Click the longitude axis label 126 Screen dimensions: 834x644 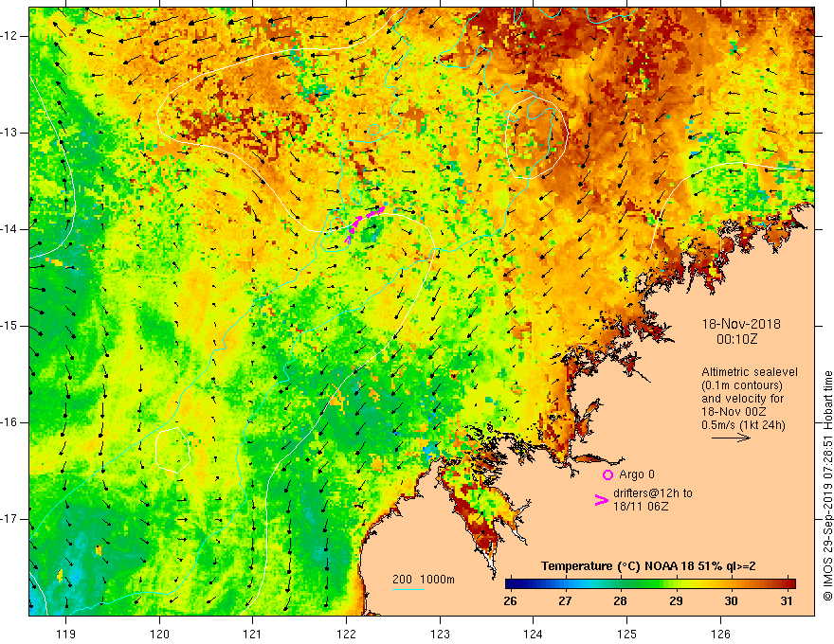(x=720, y=634)
